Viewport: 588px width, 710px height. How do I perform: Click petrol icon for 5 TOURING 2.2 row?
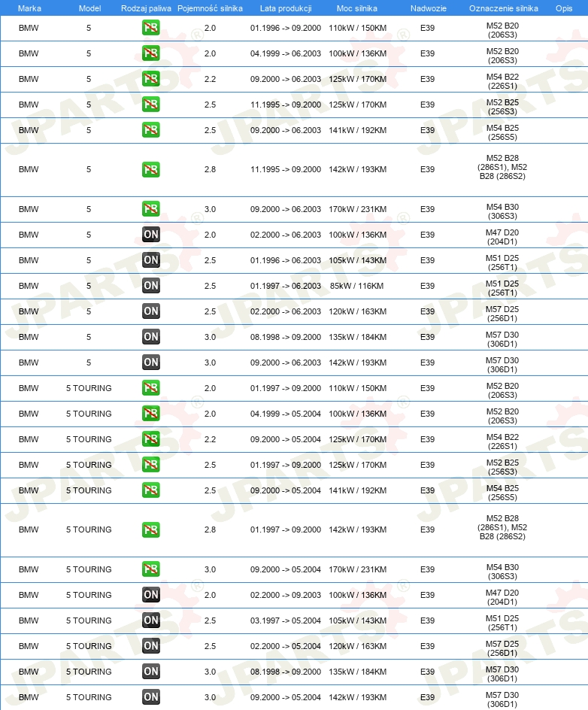pyautogui.click(x=150, y=439)
